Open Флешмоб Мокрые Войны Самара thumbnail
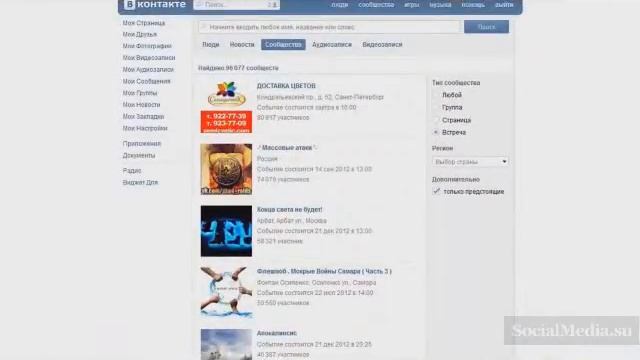 click(x=226, y=293)
